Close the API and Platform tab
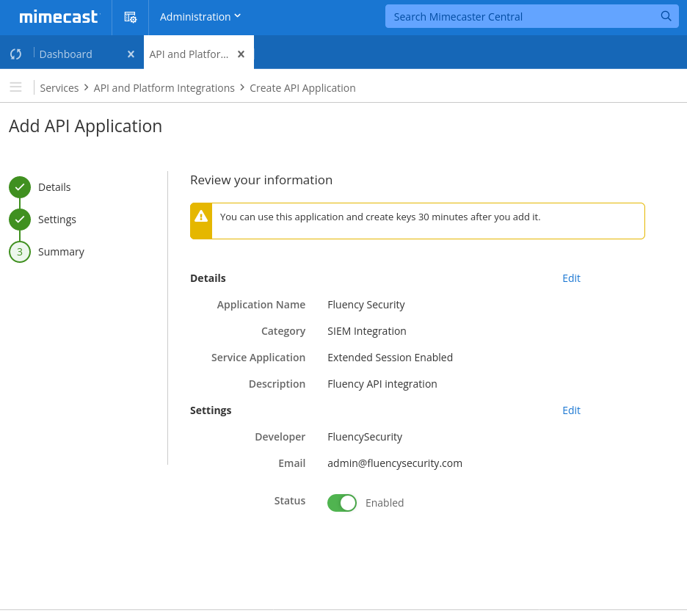This screenshot has height=616, width=687. 241,54
